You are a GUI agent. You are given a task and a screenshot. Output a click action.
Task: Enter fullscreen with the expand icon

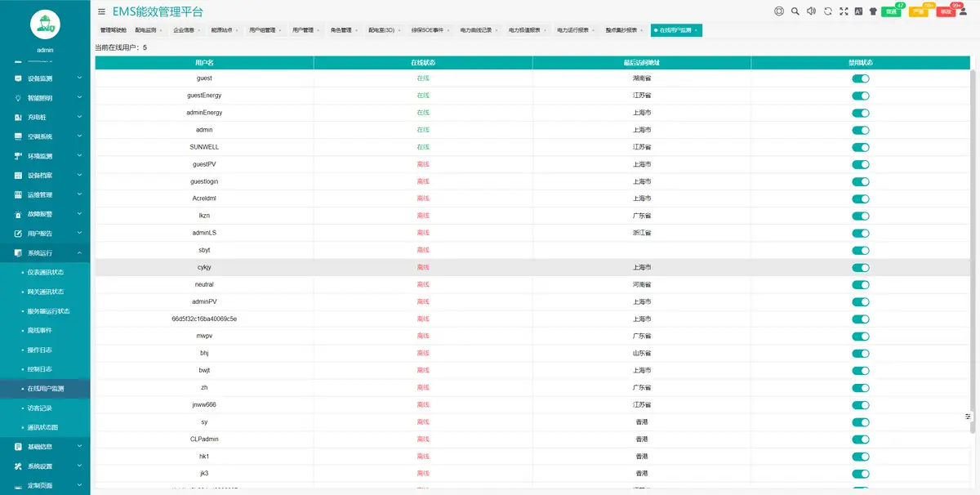843,11
